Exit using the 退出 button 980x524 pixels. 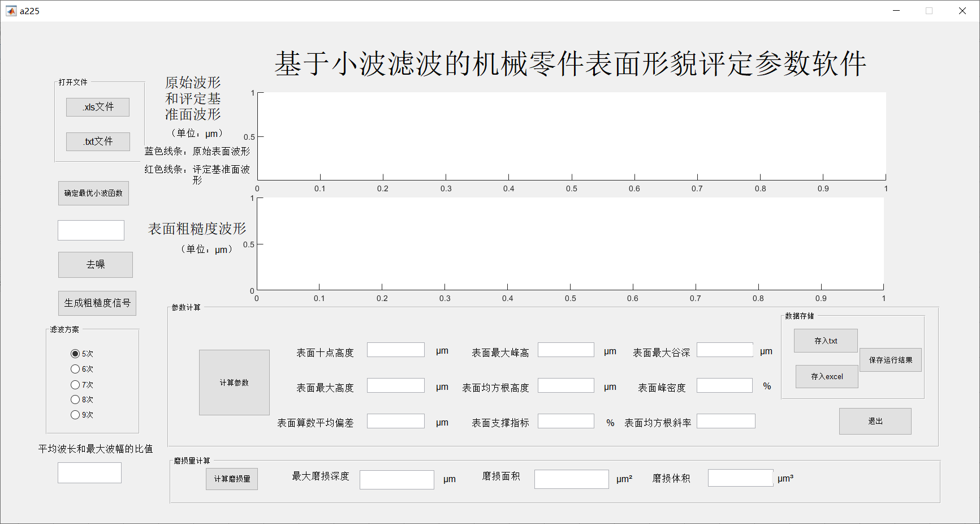point(875,421)
